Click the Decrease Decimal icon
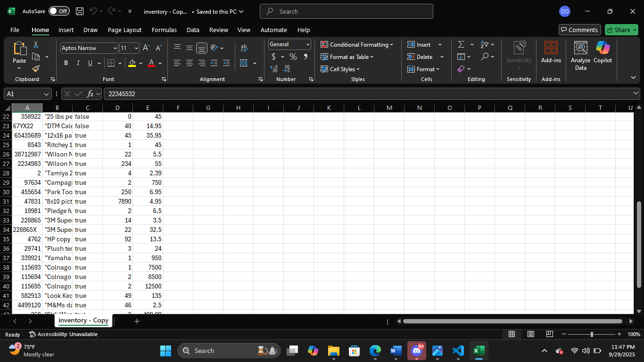The width and height of the screenshot is (644, 362). point(286,69)
